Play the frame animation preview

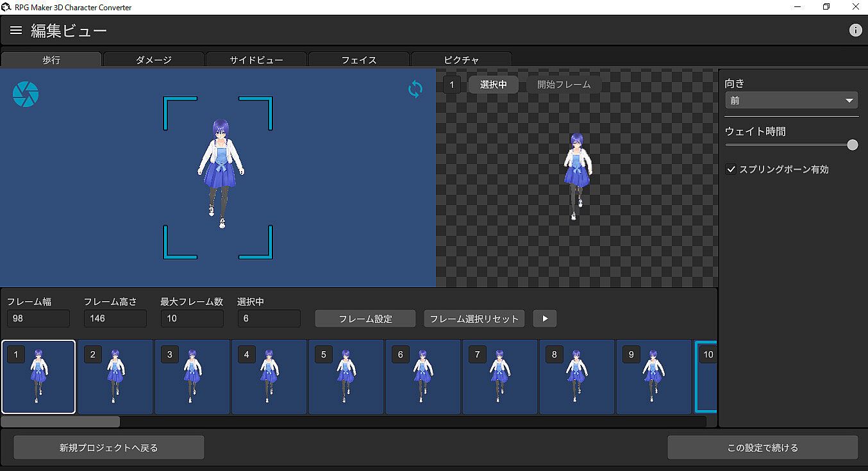(x=545, y=318)
